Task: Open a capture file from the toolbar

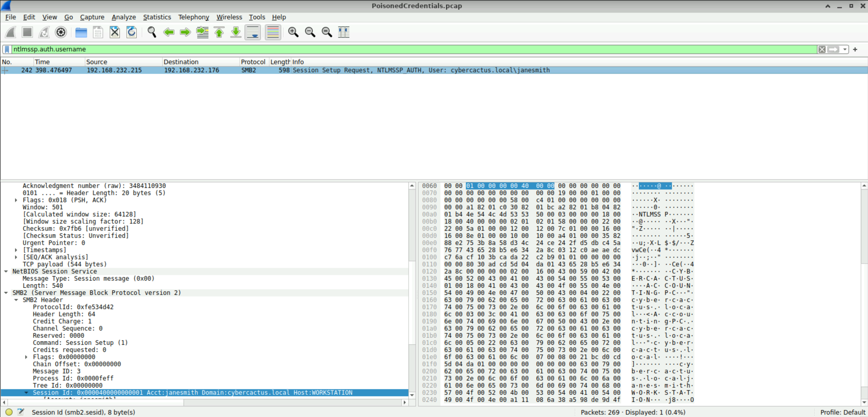Action: pos(81,32)
